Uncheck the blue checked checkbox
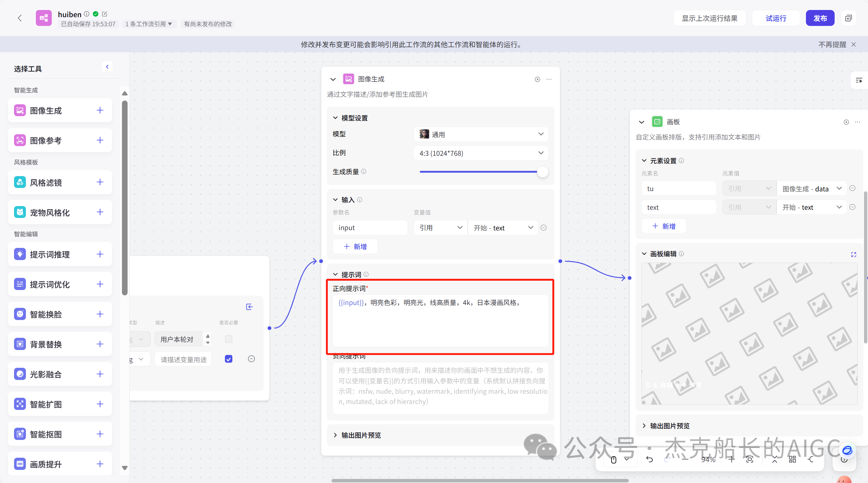The width and height of the screenshot is (868, 483). [x=229, y=359]
